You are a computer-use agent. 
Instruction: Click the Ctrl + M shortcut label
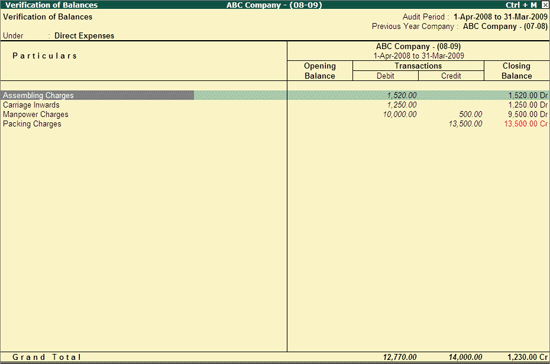[x=521, y=5]
